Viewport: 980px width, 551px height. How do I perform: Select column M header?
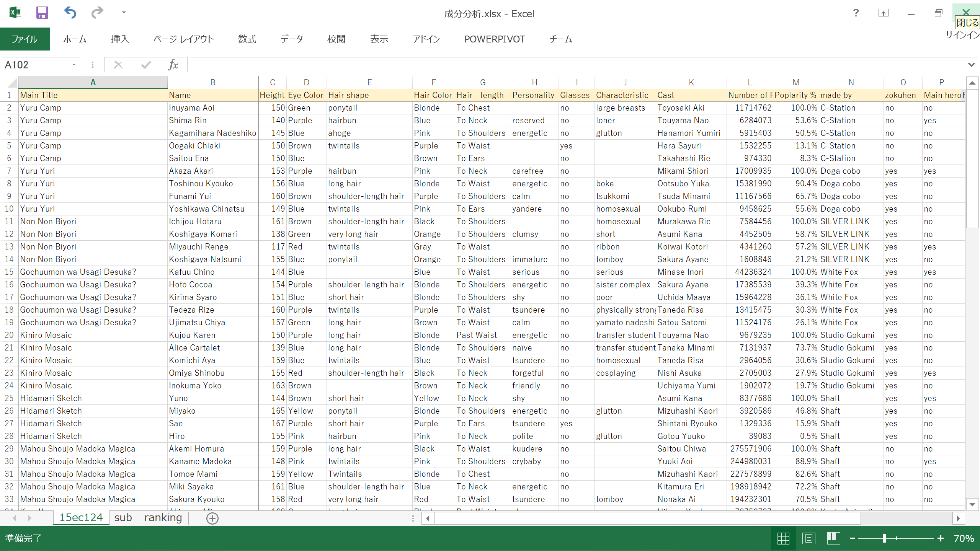[796, 82]
